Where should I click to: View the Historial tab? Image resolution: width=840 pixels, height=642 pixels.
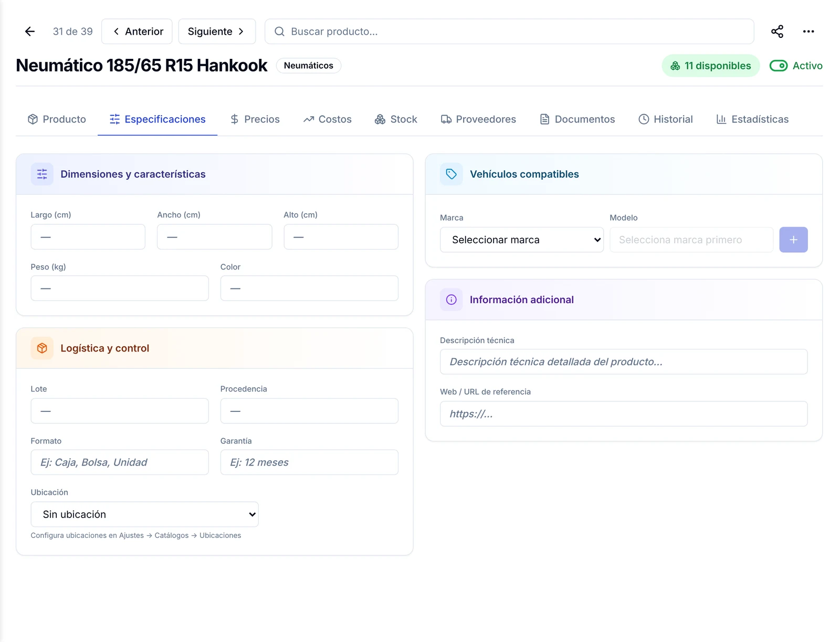[666, 119]
